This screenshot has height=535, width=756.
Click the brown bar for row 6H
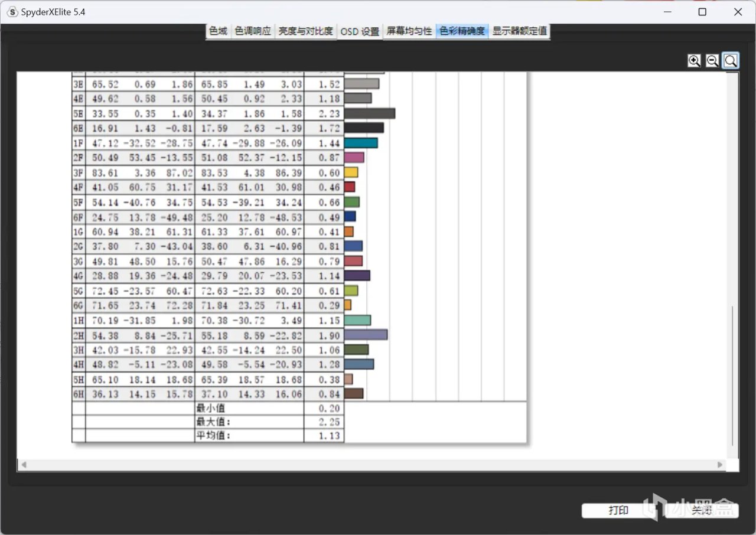(354, 394)
